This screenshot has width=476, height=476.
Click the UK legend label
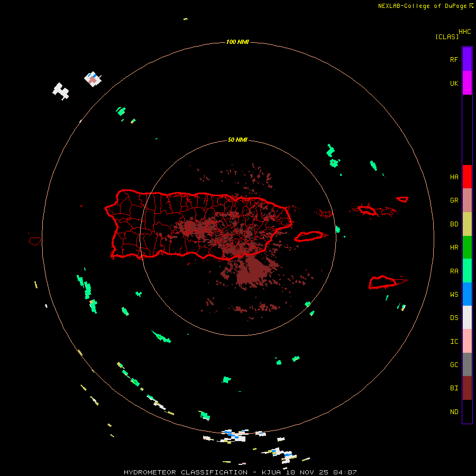tap(454, 83)
